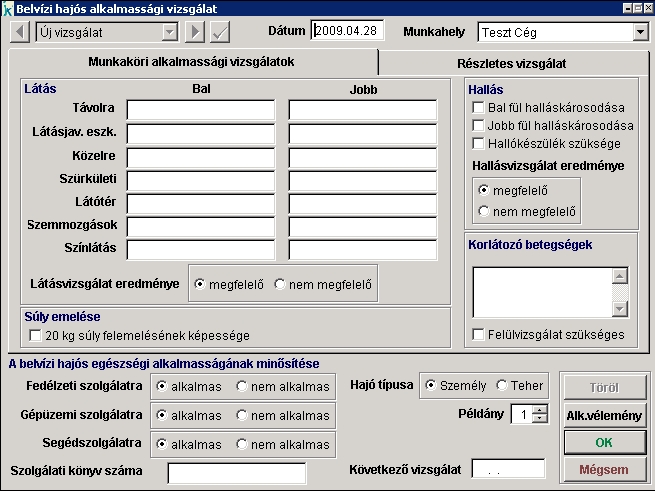
Task: Choose Teher as Hajó típusa
Action: (501, 385)
